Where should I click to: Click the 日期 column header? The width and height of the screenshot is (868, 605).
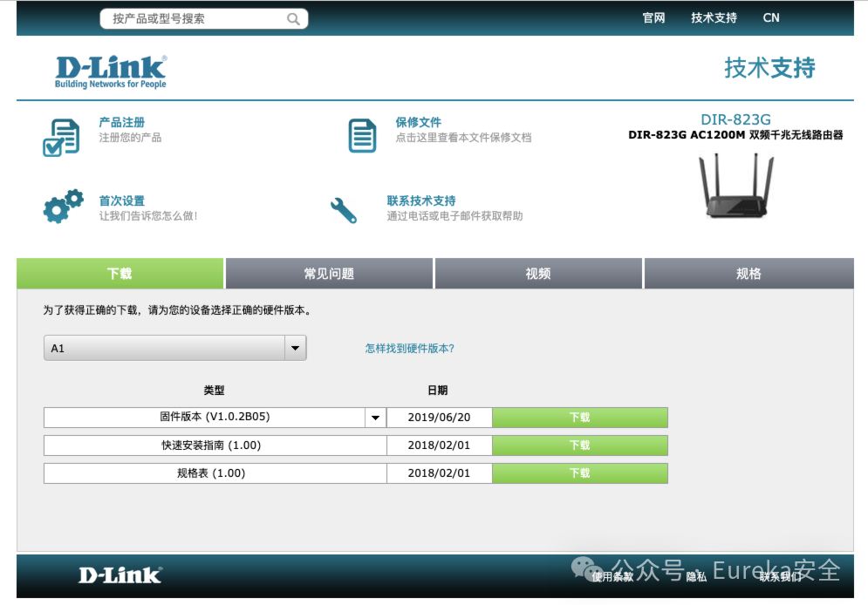(x=438, y=391)
